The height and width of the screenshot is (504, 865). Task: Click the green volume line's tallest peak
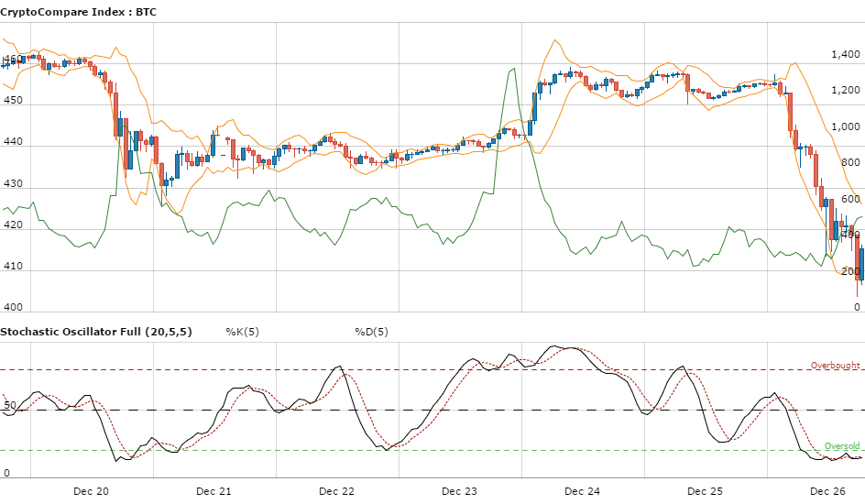[x=514, y=69]
